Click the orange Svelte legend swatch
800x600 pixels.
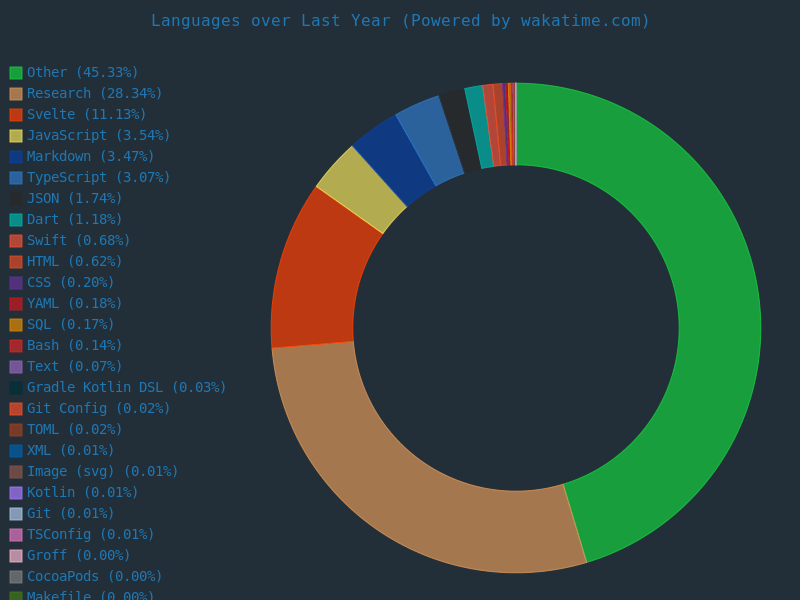16,115
